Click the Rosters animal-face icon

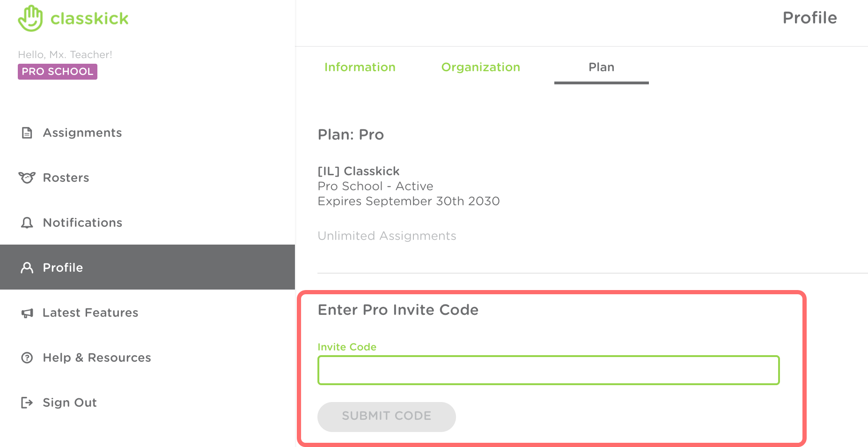tap(27, 178)
